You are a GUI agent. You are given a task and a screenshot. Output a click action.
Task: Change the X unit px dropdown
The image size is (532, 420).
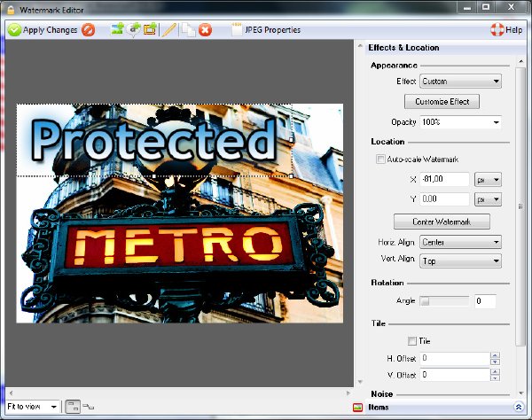488,180
